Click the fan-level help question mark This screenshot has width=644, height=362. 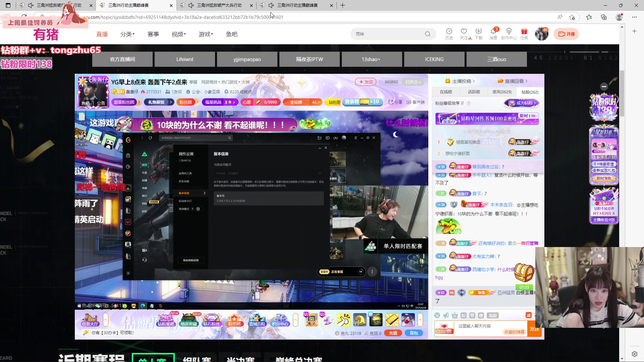pos(469,103)
